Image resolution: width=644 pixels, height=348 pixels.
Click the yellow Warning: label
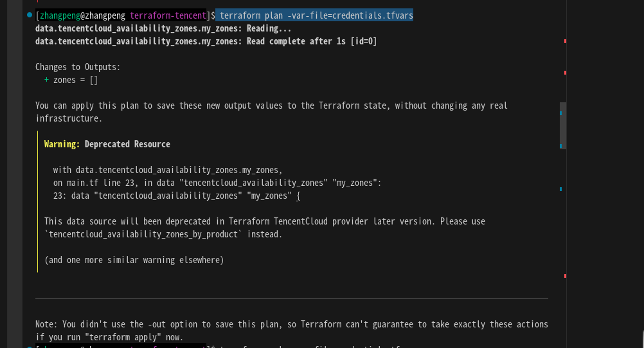(x=62, y=144)
